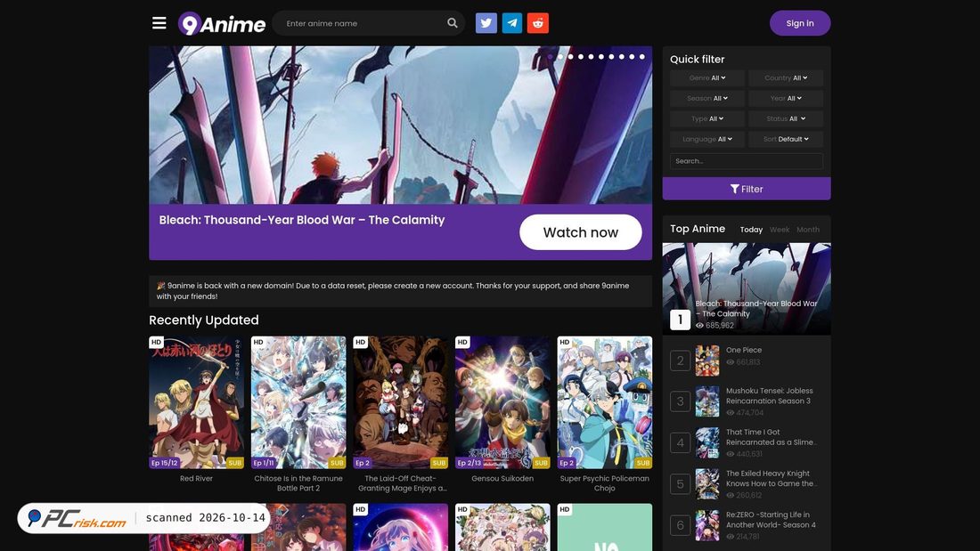This screenshot has width=980, height=551.
Task: Click the Watch now button
Action: (x=581, y=232)
